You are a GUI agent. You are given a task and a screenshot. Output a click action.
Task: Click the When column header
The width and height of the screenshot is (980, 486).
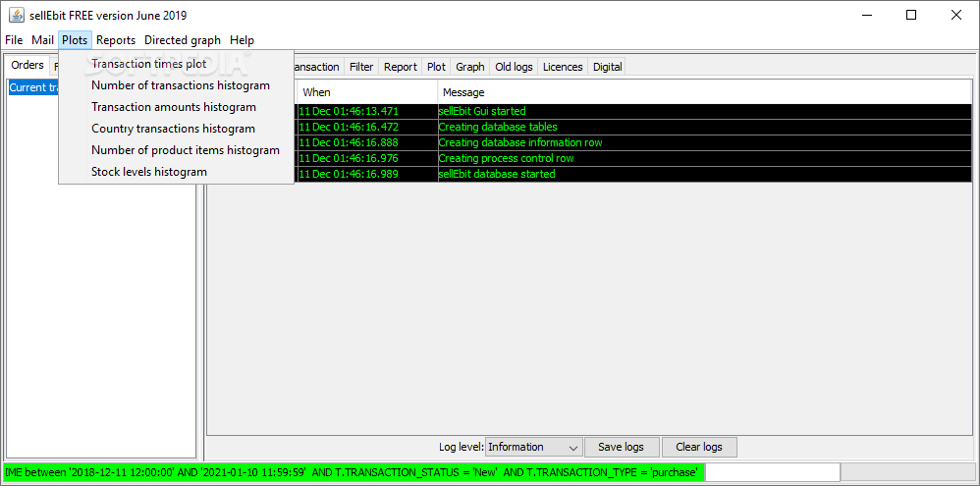(367, 92)
